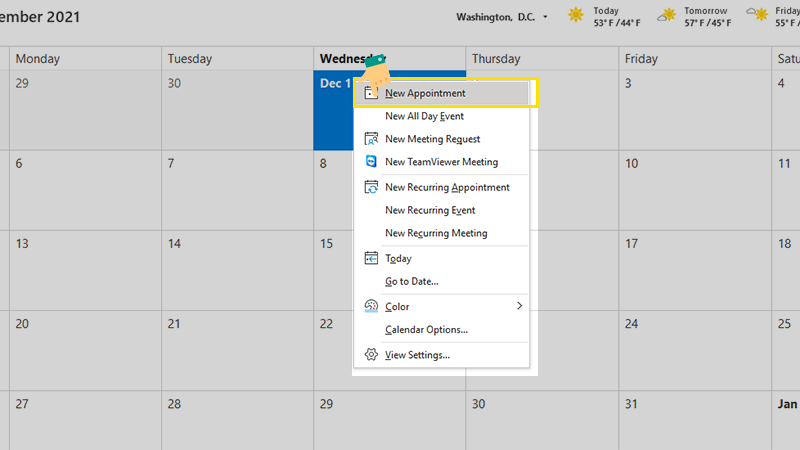Image resolution: width=800 pixels, height=450 pixels.
Task: Click the Friday column header
Action: point(695,59)
